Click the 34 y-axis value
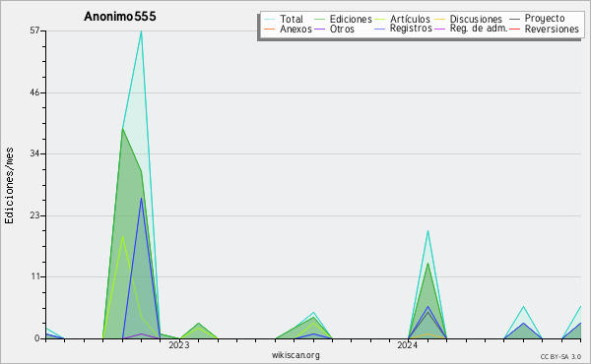 pos(34,153)
